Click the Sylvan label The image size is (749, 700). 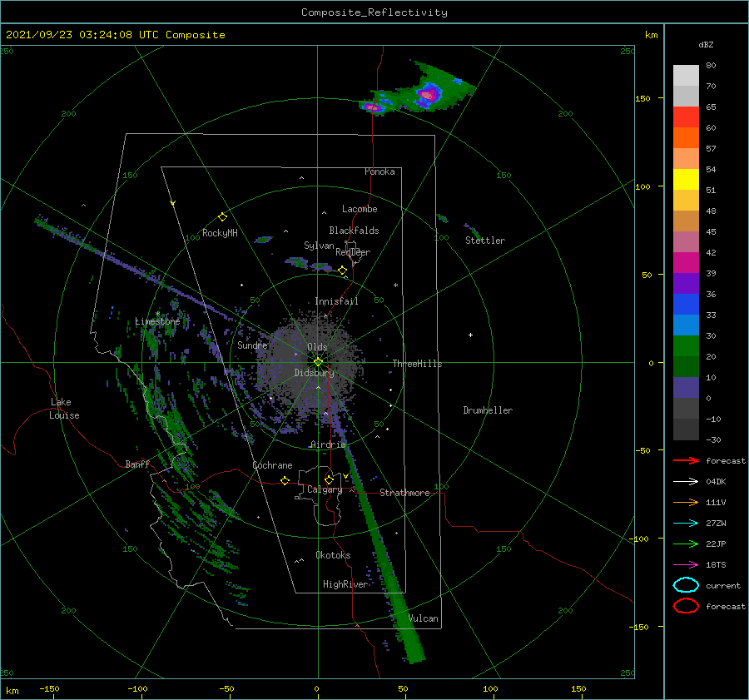pyautogui.click(x=319, y=246)
